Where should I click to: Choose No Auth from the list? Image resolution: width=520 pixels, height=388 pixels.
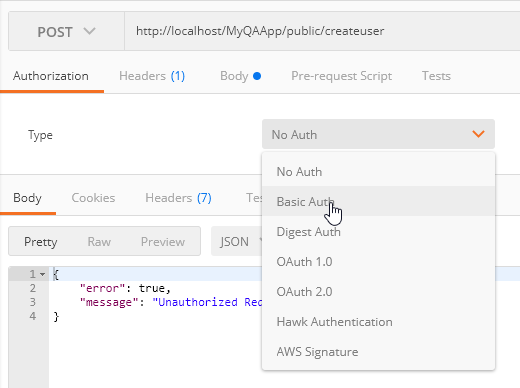click(x=379, y=172)
